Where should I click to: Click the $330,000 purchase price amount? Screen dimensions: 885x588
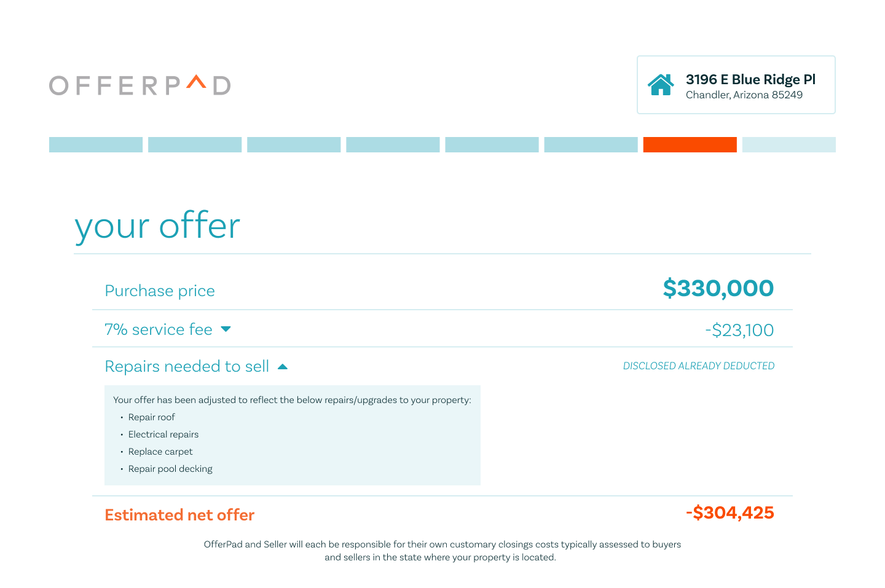[x=718, y=288]
